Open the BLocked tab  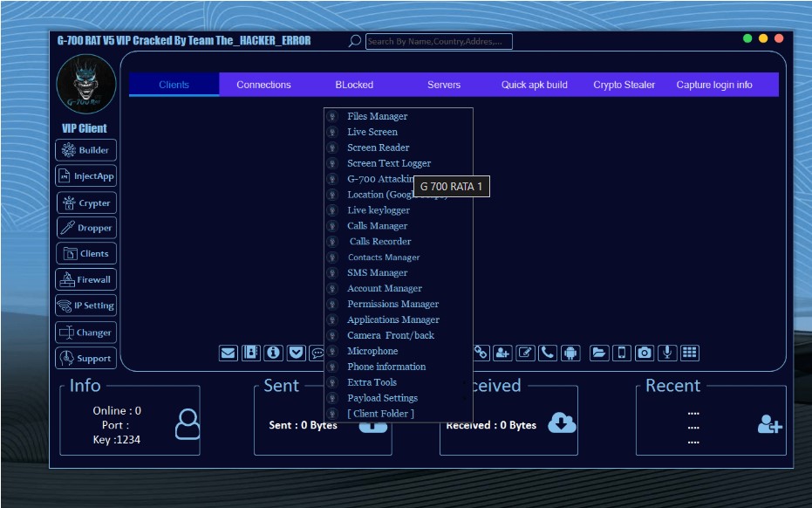click(x=354, y=85)
